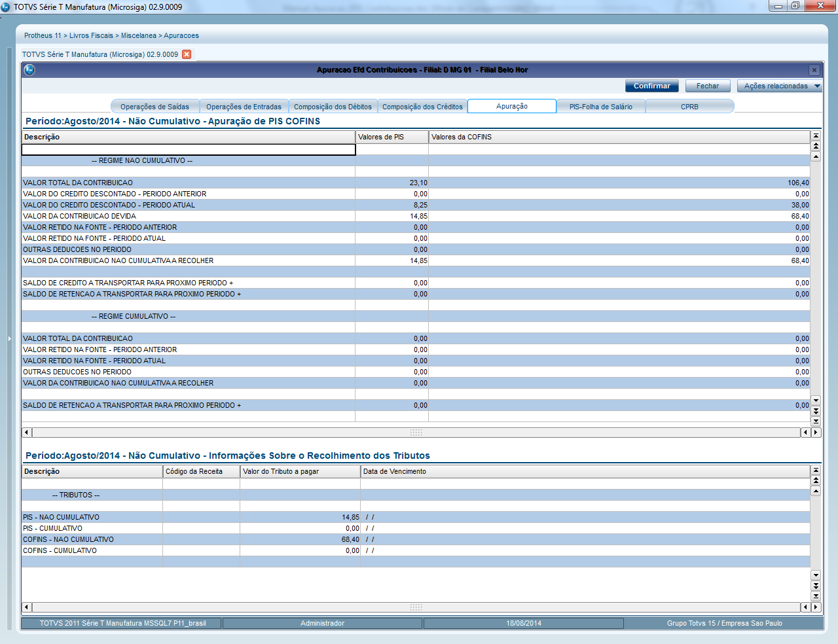Move Tributos grid columns left using left-edge arrow
The width and height of the screenshot is (838, 644).
tap(27, 607)
